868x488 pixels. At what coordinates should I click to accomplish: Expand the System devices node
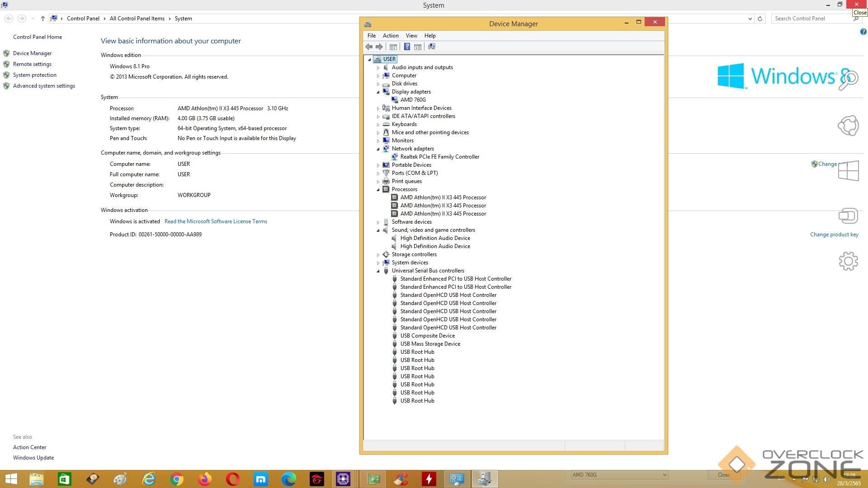pos(378,263)
